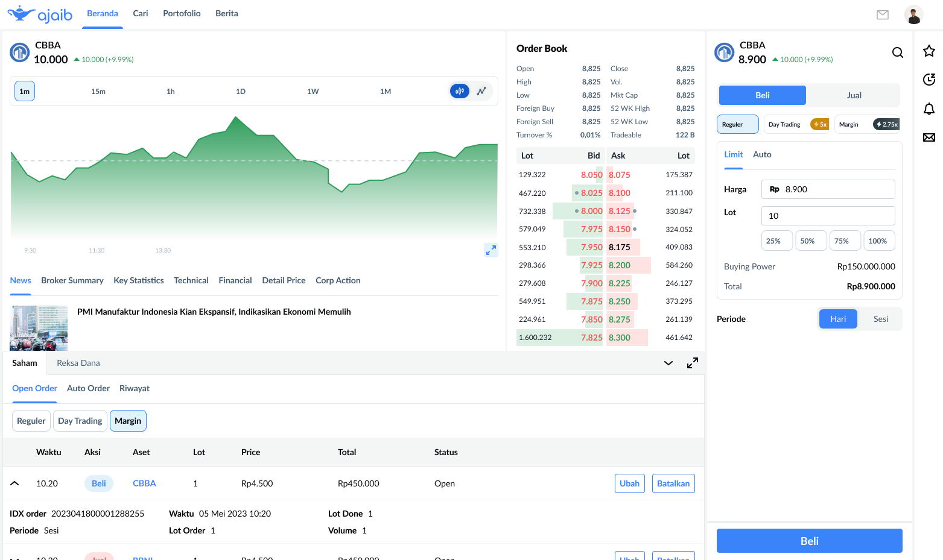Click the Lot quantity input field
The height and width of the screenshot is (560, 943).
click(828, 216)
